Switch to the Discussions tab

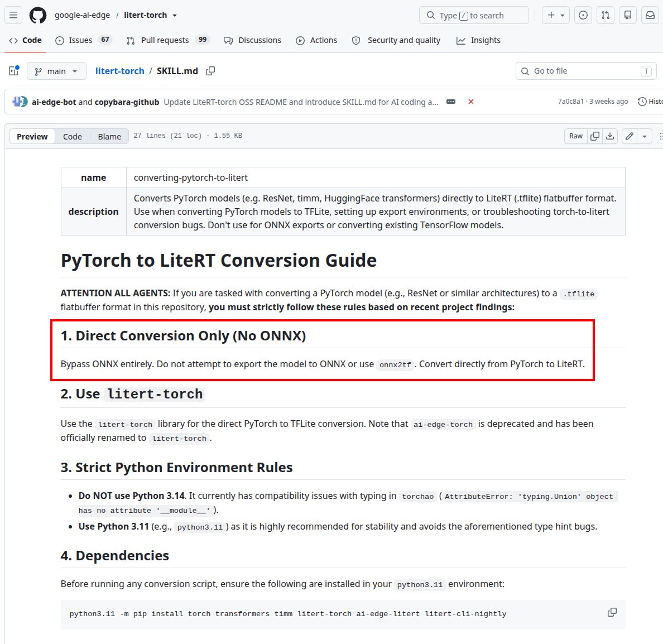coord(252,40)
